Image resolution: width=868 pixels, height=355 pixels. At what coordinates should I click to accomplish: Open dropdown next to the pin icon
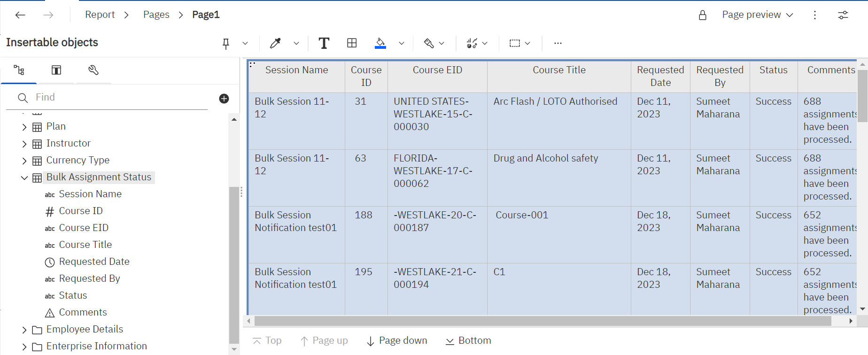tap(245, 43)
